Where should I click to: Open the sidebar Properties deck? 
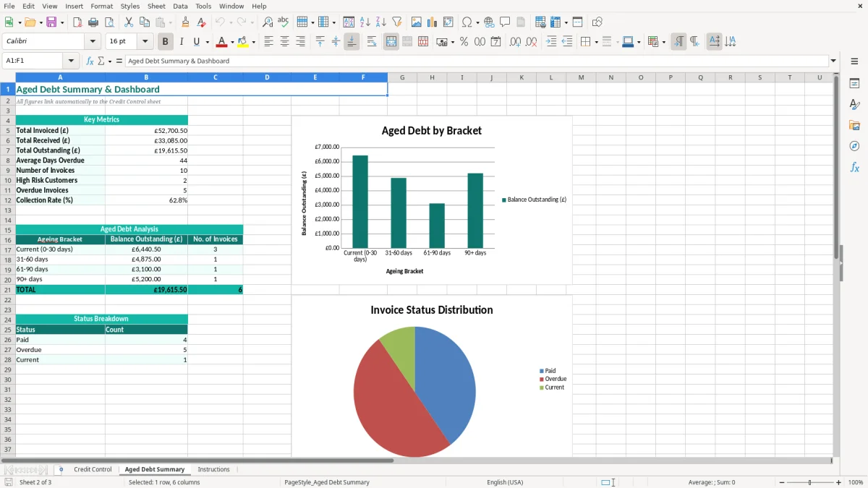tap(854, 84)
